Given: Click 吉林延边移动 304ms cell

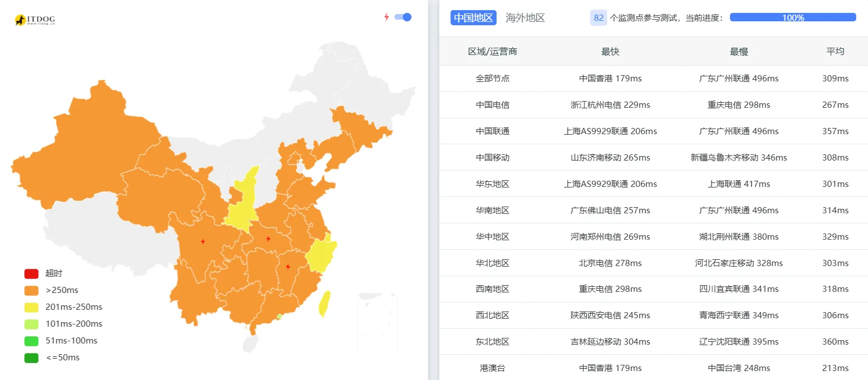Looking at the screenshot, I should pyautogui.click(x=610, y=342).
